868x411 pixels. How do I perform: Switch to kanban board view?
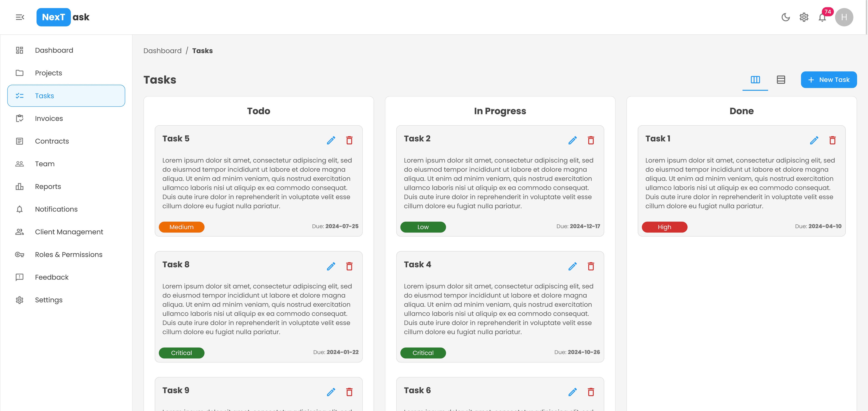pyautogui.click(x=755, y=80)
